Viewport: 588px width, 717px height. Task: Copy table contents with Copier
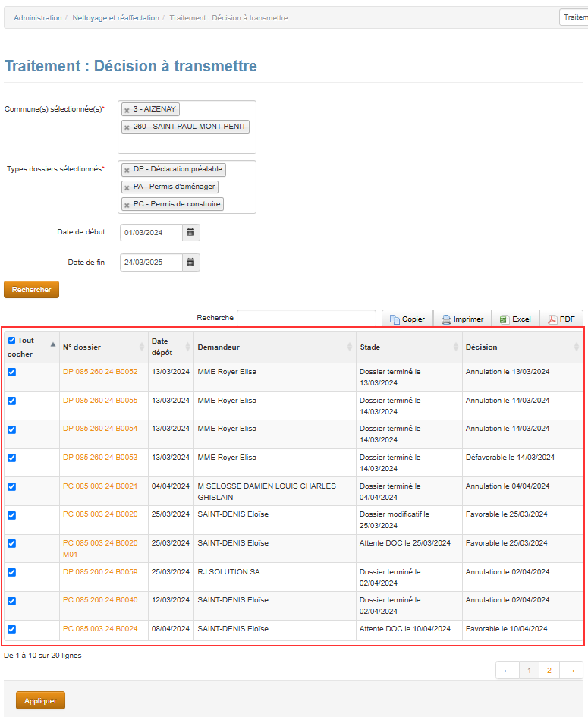[x=407, y=319]
